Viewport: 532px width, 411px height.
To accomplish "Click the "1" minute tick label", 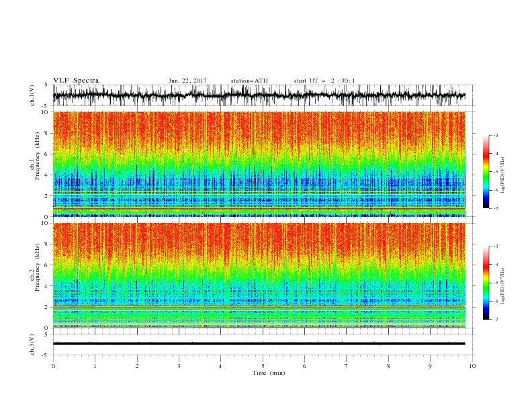I will click(95, 366).
